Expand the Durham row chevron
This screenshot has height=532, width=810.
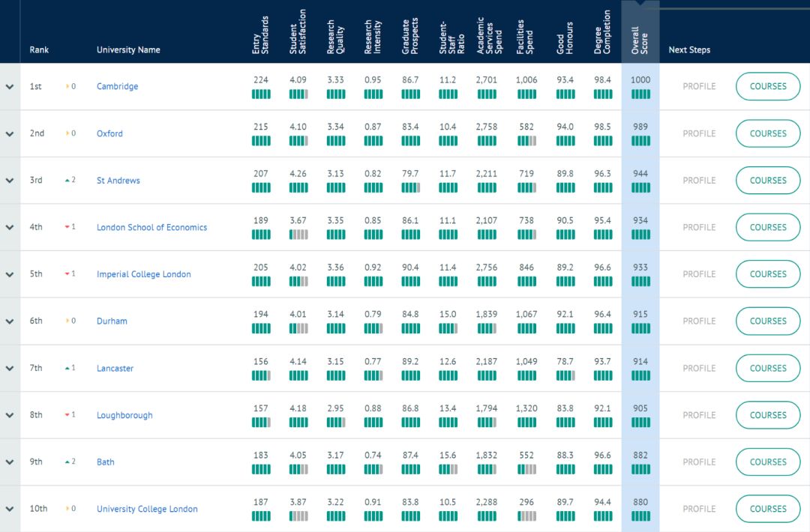[x=10, y=321]
